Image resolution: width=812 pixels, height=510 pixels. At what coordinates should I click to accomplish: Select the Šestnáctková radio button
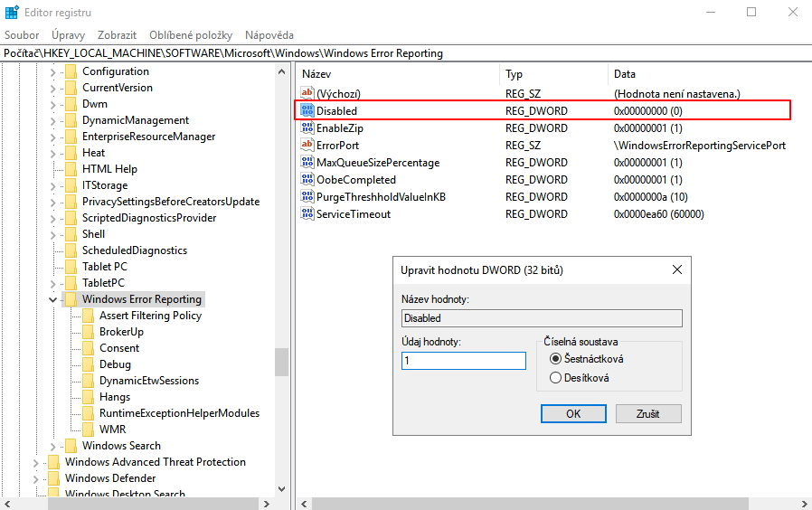556,359
